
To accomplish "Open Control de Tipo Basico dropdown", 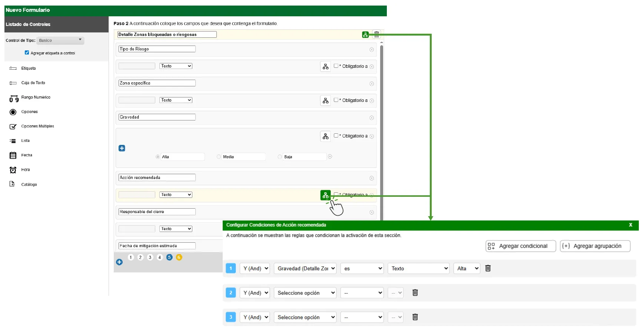I will pos(60,40).
